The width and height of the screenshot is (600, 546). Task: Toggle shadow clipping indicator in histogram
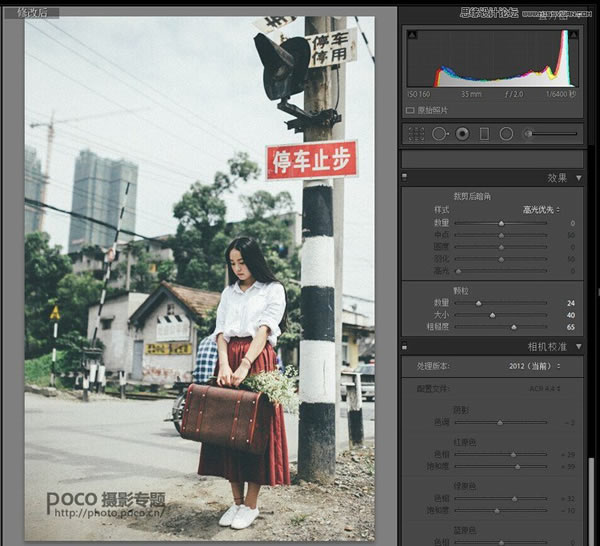click(412, 35)
